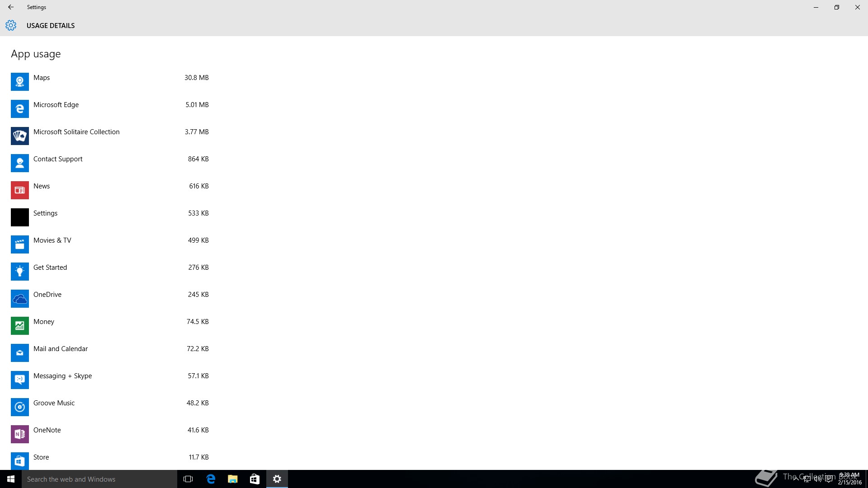
Task: Go back using the back arrow
Action: (11, 7)
